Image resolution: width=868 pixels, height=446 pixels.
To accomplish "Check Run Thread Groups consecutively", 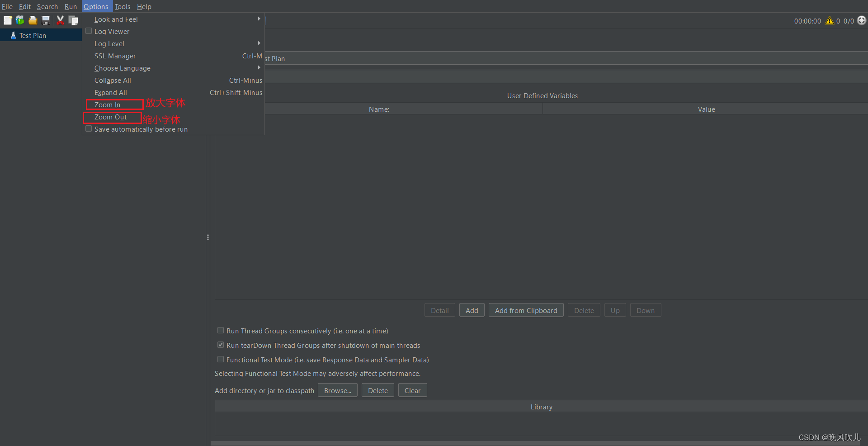I will (221, 331).
